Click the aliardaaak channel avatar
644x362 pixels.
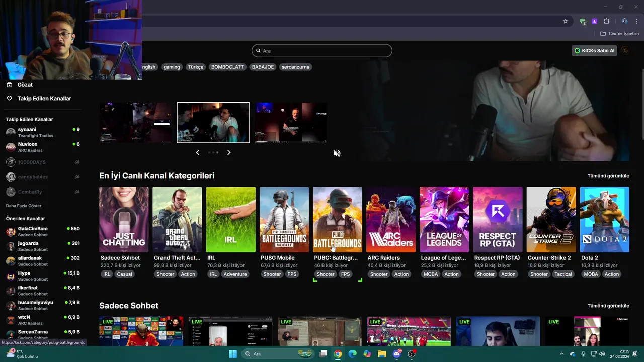(11, 261)
